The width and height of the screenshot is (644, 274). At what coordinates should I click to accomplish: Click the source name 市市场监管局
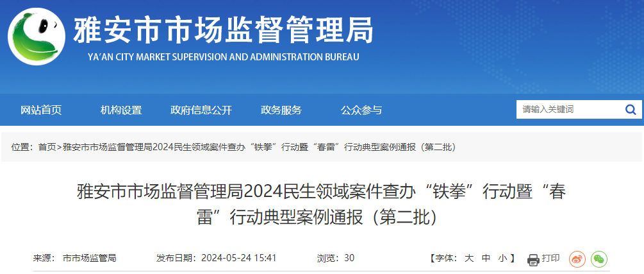tap(90, 259)
